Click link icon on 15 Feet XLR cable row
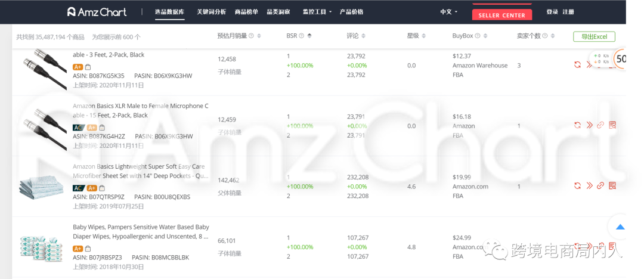The height and width of the screenshot is (279, 644). click(600, 125)
